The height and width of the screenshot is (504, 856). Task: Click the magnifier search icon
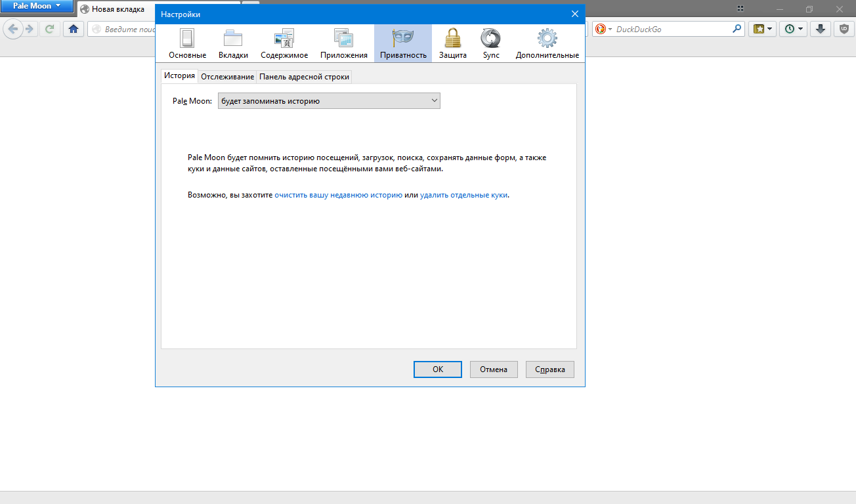737,29
